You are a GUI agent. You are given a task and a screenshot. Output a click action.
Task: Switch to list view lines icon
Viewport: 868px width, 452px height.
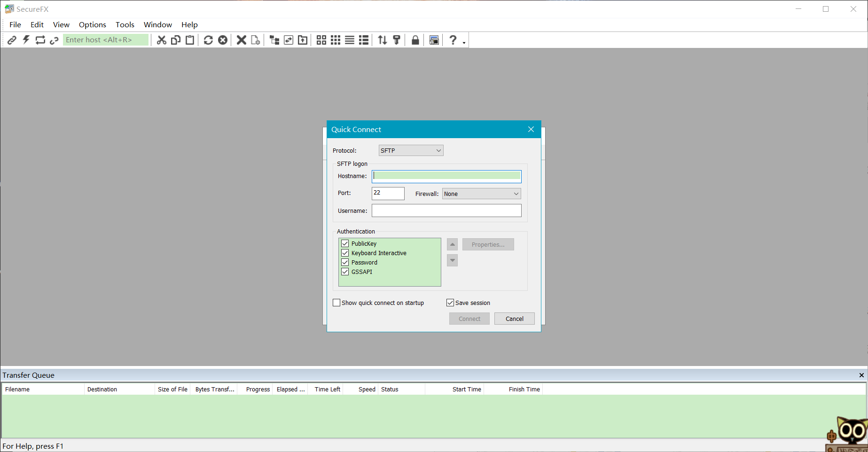click(x=350, y=40)
